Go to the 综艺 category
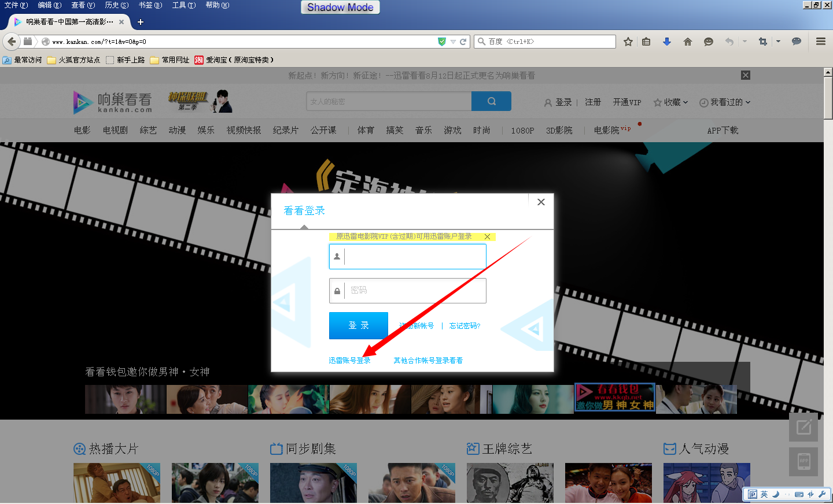 [148, 131]
